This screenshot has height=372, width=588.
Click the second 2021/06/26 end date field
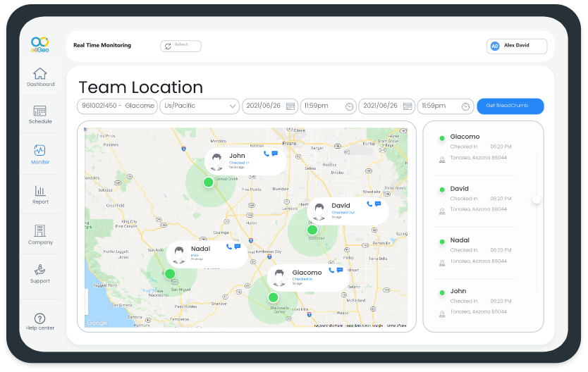point(386,106)
